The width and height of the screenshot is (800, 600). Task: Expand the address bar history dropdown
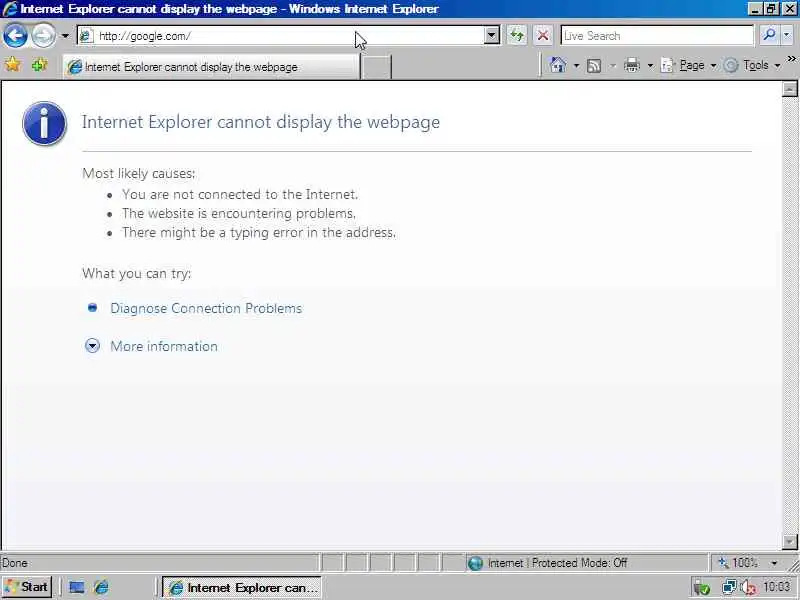tap(492, 36)
